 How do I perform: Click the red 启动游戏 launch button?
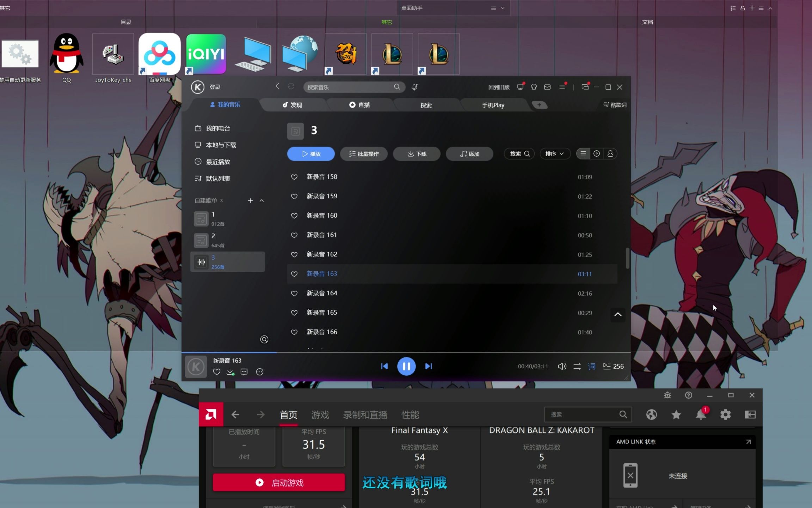279,482
